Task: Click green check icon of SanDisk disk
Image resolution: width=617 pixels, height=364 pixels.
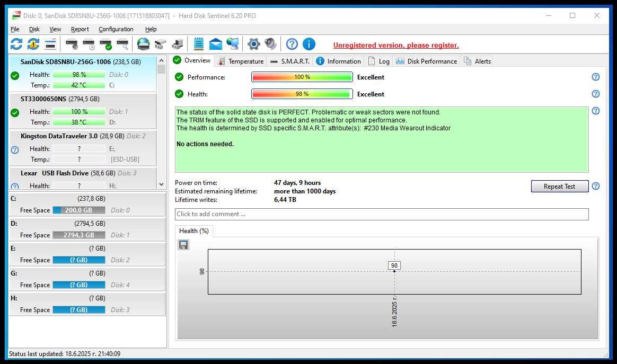Action: [15, 76]
